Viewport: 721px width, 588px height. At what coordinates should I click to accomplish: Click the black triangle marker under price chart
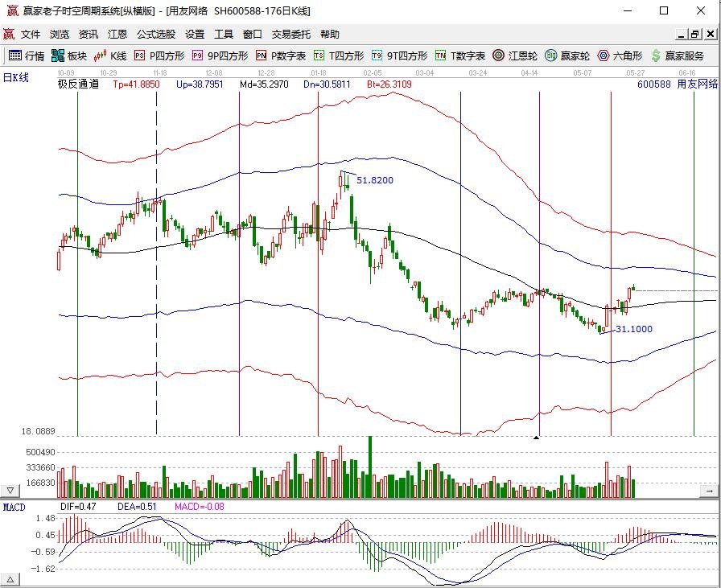tap(536, 438)
